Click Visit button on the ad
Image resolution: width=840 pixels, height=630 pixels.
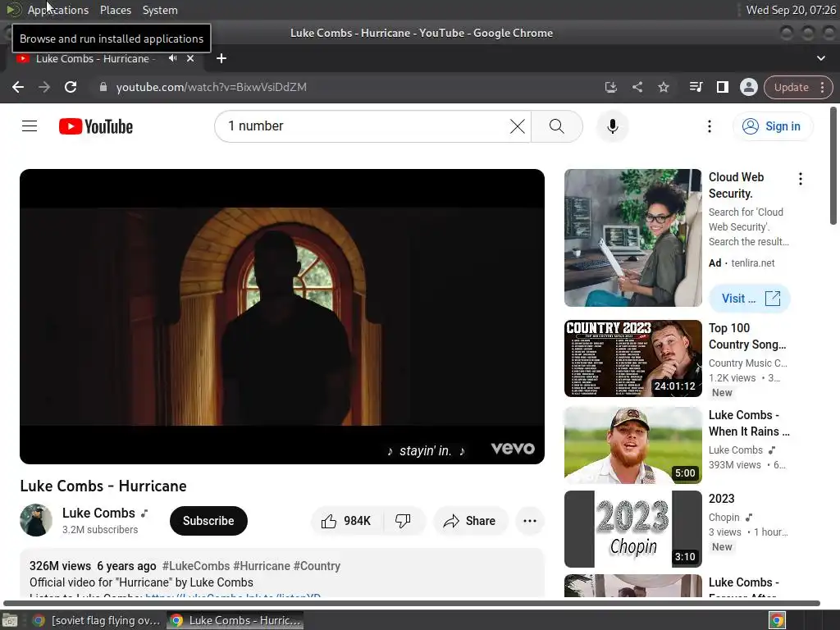(x=750, y=299)
